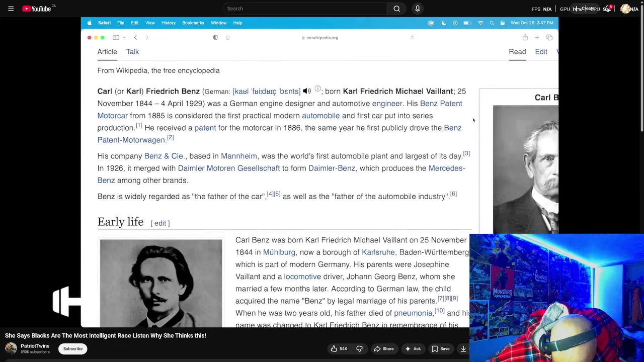Screen dimensions: 644x362
Task: Show Safari tab overview icon
Action: (x=549, y=38)
